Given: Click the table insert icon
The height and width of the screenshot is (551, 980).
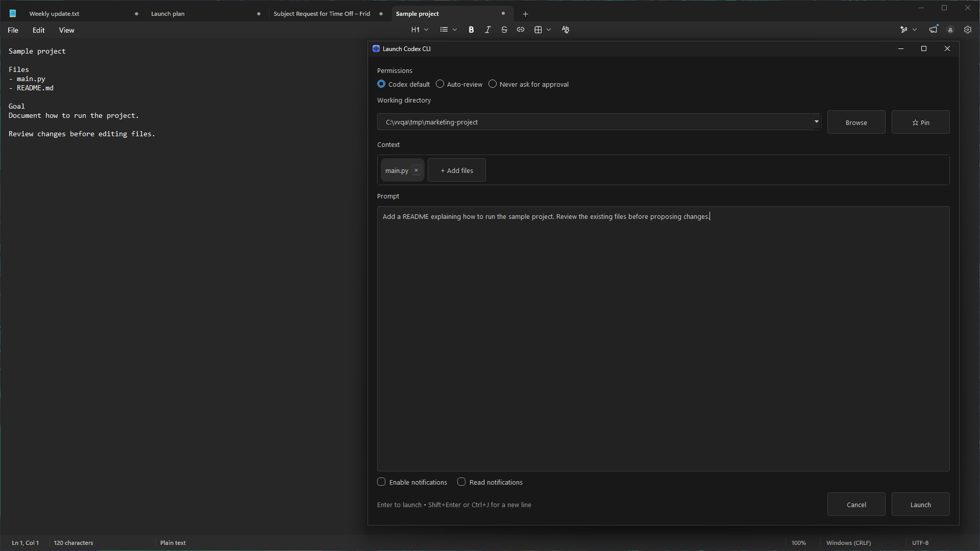Looking at the screenshot, I should [x=538, y=30].
